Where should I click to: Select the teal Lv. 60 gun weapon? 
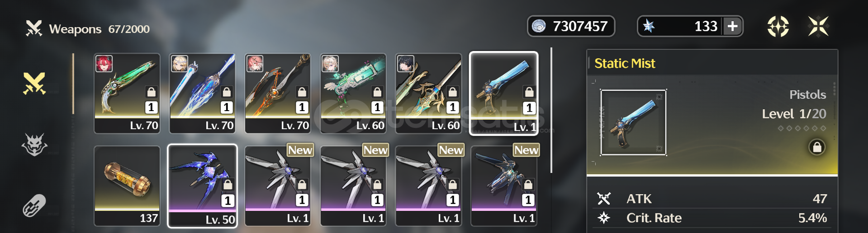(353, 93)
